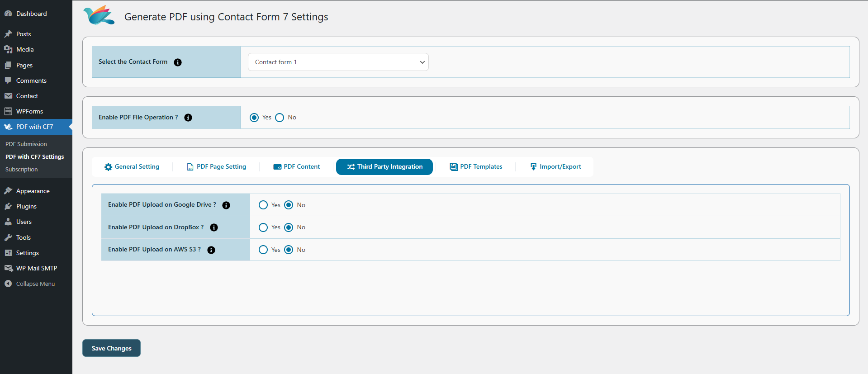Click the PDF with CF7 bird icon
This screenshot has height=374, width=868.
coord(8,127)
